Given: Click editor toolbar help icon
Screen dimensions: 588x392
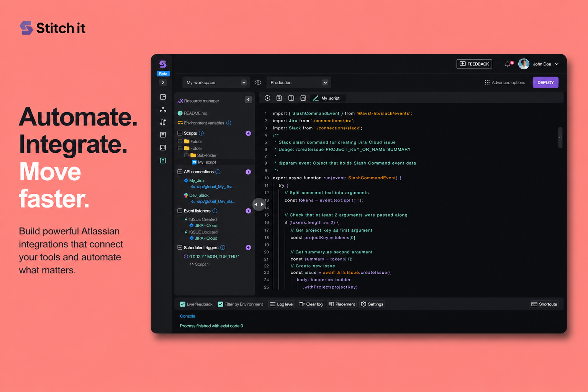Looking at the screenshot, I should pyautogui.click(x=291, y=98).
